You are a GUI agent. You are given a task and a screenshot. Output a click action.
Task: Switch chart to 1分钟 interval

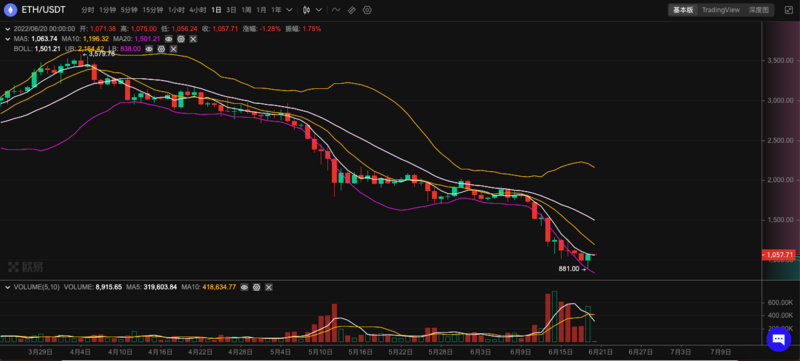pyautogui.click(x=107, y=10)
